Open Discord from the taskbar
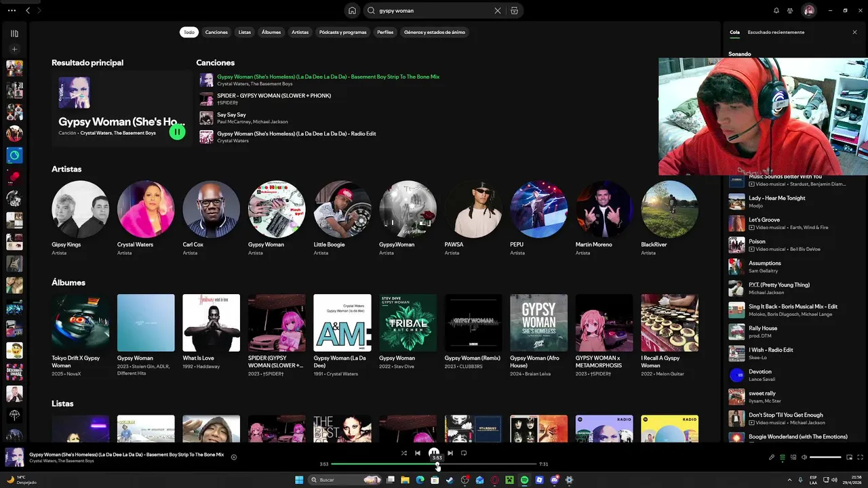The image size is (868, 488). pyautogui.click(x=555, y=480)
